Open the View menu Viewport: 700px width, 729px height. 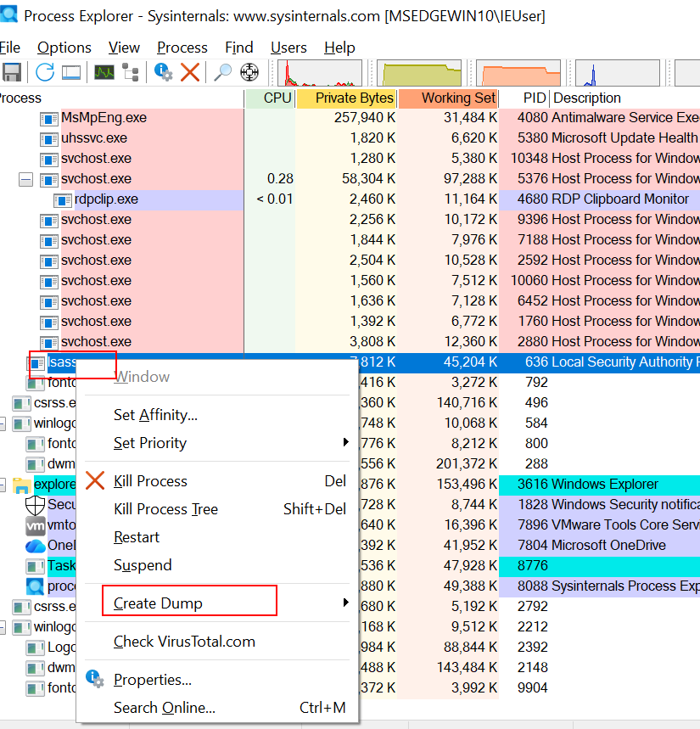[124, 48]
